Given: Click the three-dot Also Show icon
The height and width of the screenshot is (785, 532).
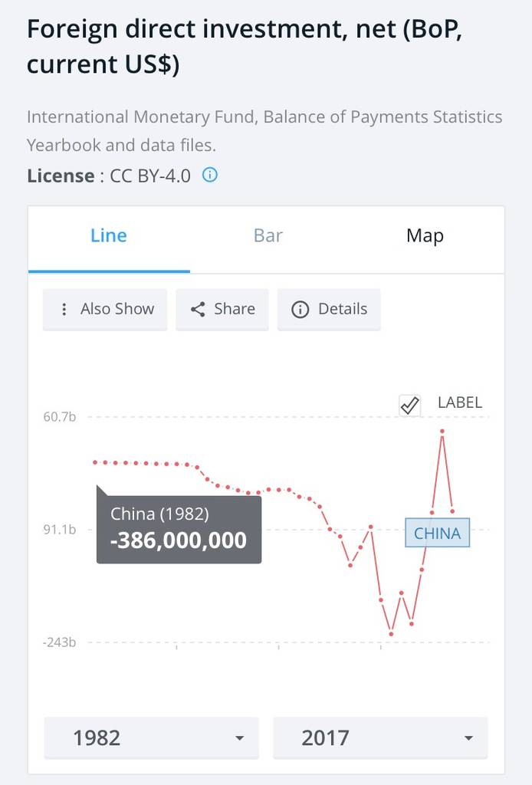Looking at the screenshot, I should click(x=64, y=309).
